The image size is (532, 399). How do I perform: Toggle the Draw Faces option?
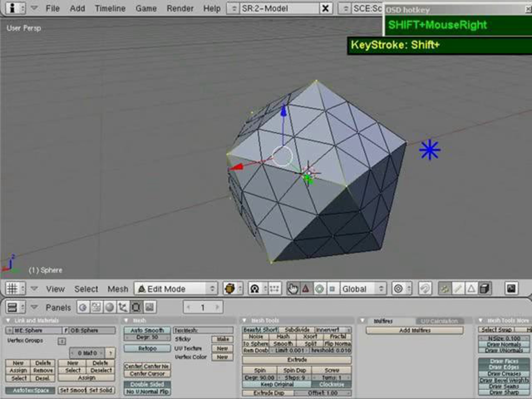504,361
